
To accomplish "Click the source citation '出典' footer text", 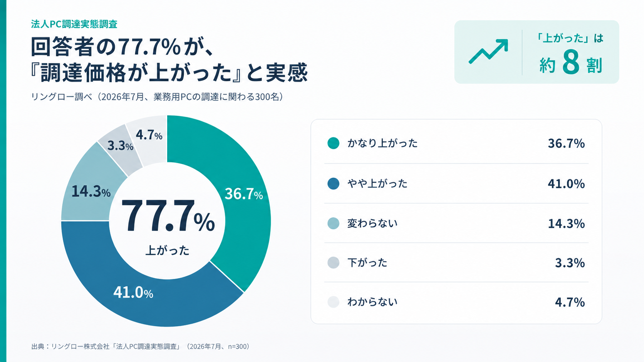I will (141, 346).
